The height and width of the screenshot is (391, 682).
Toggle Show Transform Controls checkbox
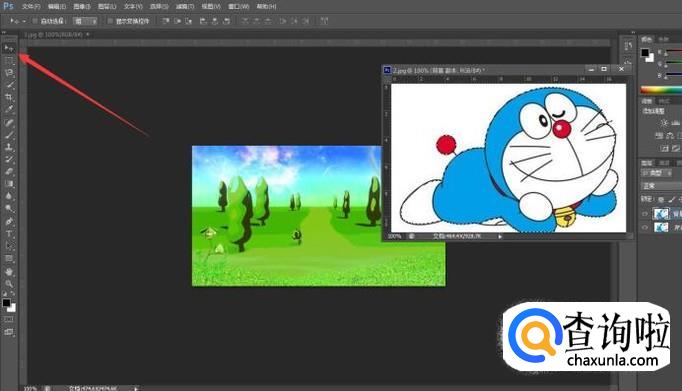pos(110,21)
